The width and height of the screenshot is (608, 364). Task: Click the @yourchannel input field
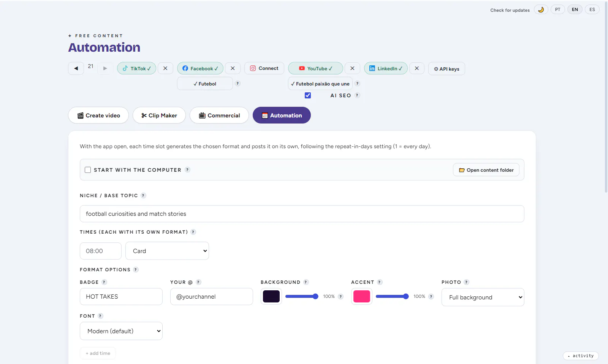pyautogui.click(x=212, y=296)
